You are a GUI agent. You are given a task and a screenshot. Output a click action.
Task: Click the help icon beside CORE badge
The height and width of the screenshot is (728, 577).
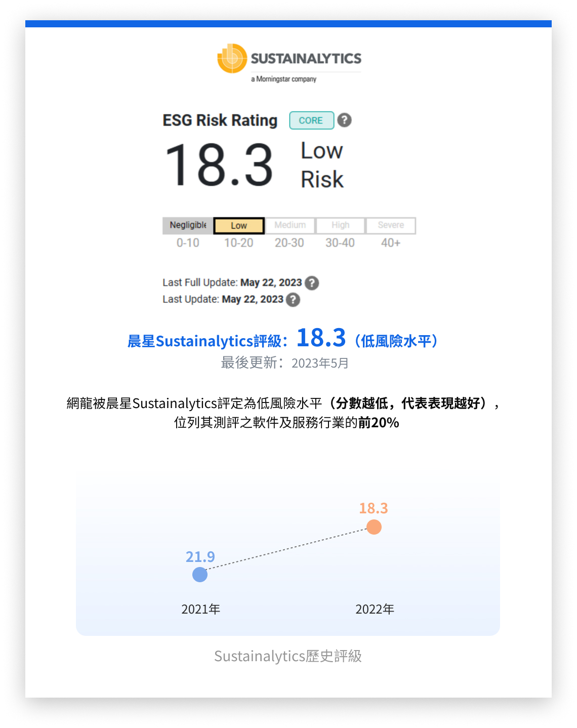coord(344,120)
